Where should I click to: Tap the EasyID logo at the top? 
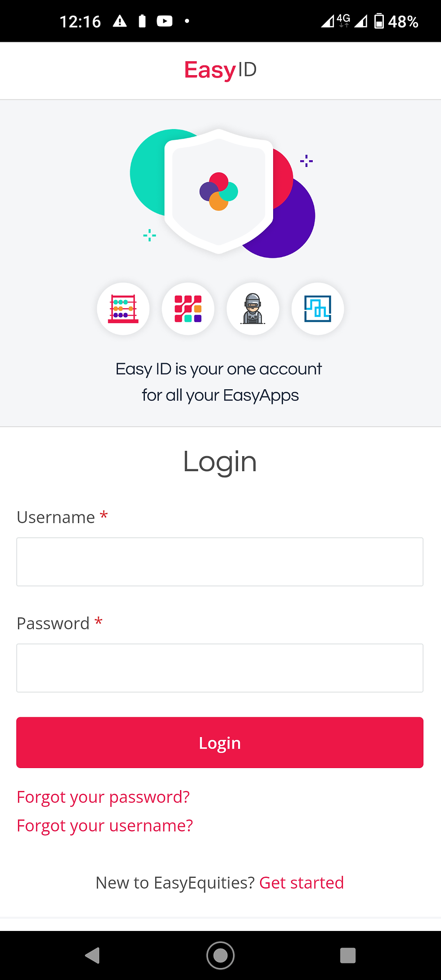coord(220,69)
